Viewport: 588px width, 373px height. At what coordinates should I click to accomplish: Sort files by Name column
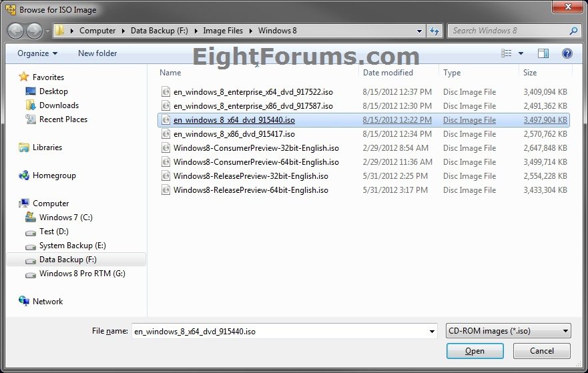pyautogui.click(x=170, y=73)
